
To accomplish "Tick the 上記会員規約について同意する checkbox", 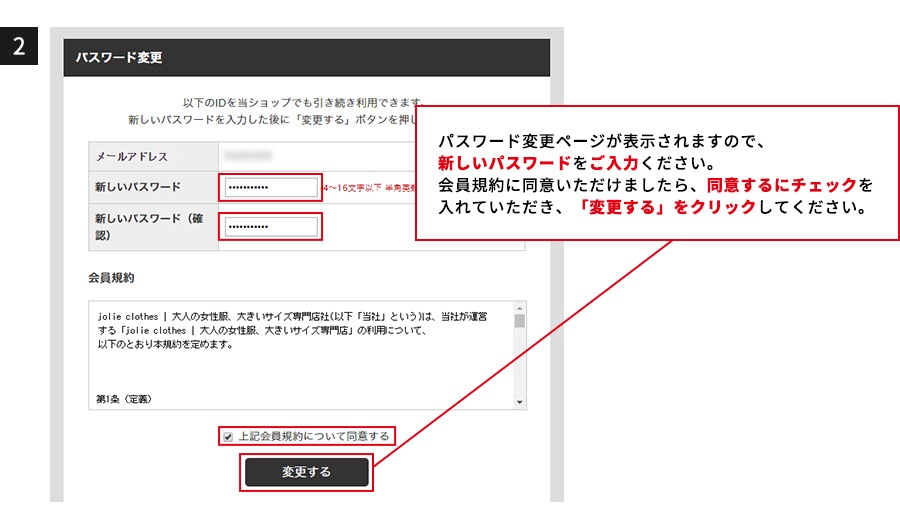I will click(228, 437).
